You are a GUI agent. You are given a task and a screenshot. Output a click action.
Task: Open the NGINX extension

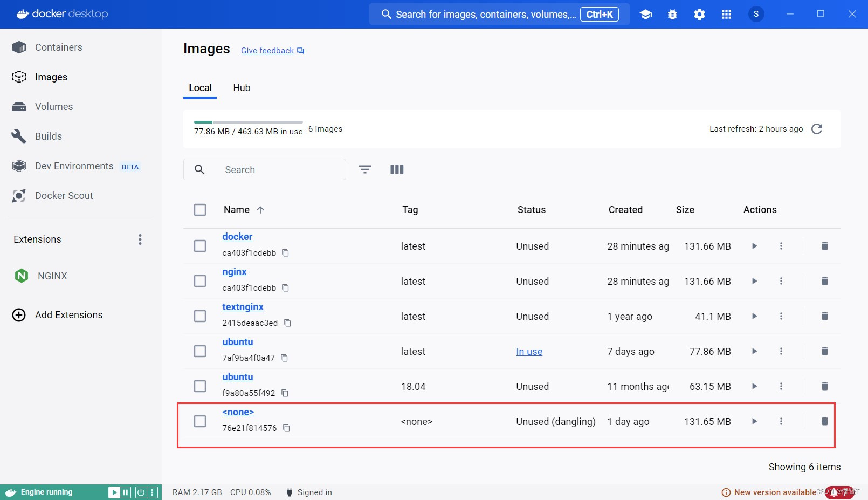coord(52,276)
